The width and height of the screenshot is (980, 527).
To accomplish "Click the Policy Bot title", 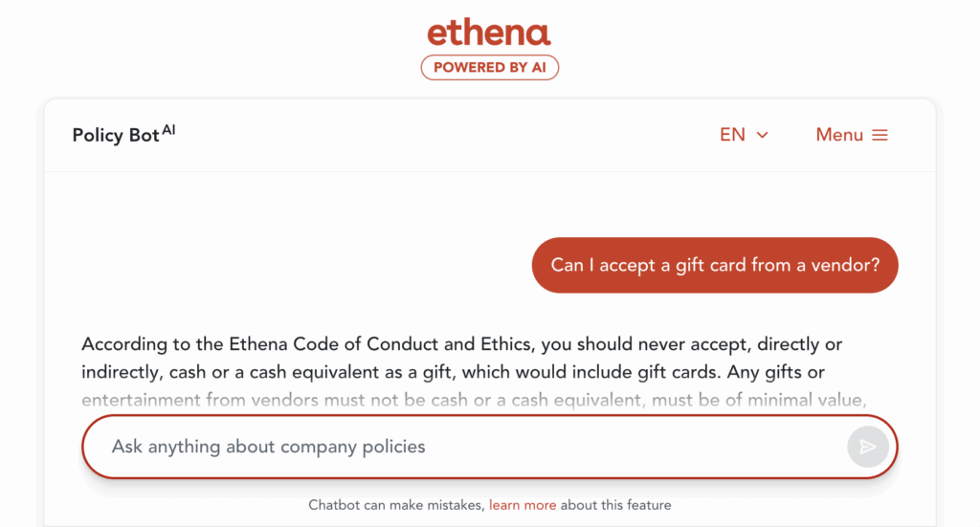I will click(116, 136).
